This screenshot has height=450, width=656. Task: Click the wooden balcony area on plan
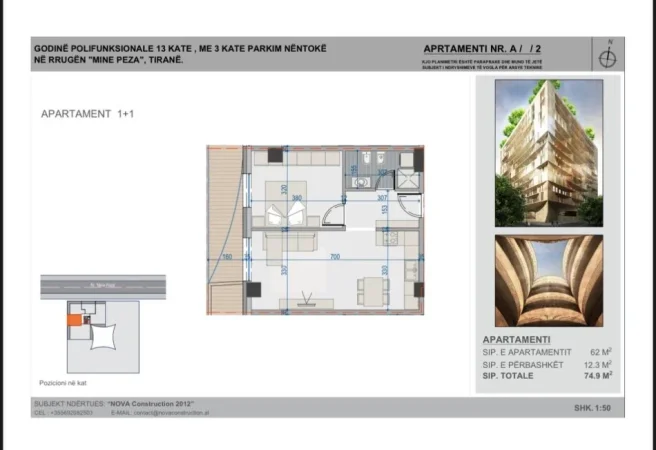pos(226,230)
